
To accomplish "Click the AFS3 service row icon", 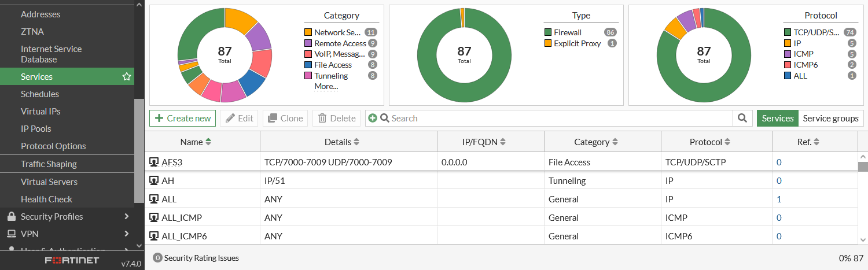I will click(x=154, y=162).
